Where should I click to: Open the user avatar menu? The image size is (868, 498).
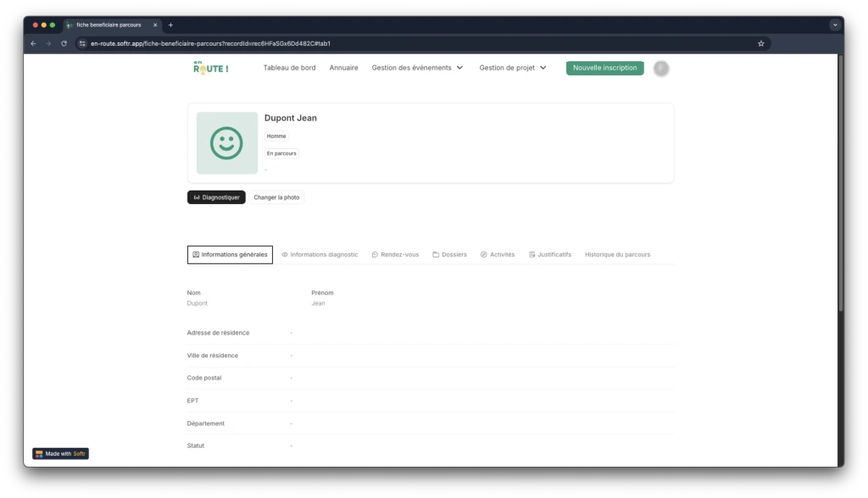point(661,69)
